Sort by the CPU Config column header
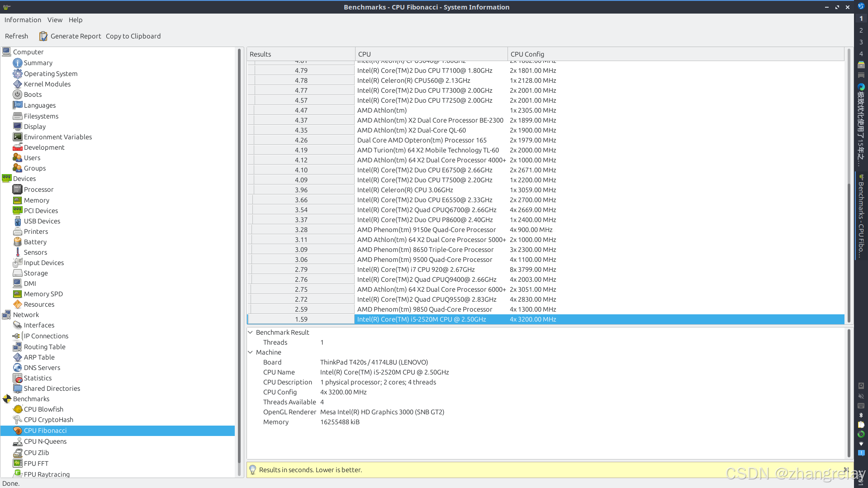Viewport: 868px width, 488px height. 676,54
